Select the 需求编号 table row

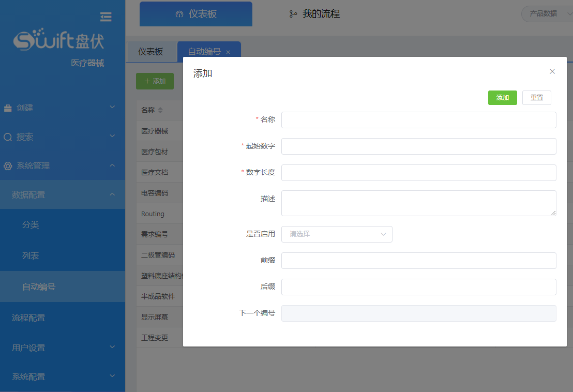pos(160,234)
